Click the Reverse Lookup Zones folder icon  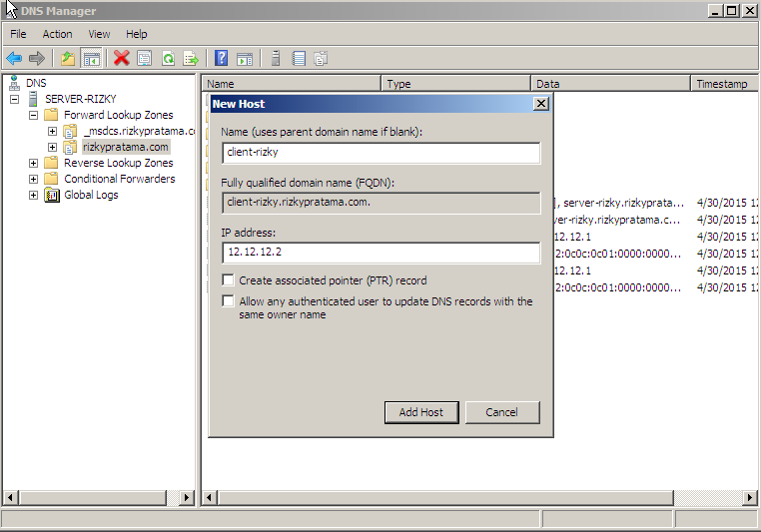(52, 163)
